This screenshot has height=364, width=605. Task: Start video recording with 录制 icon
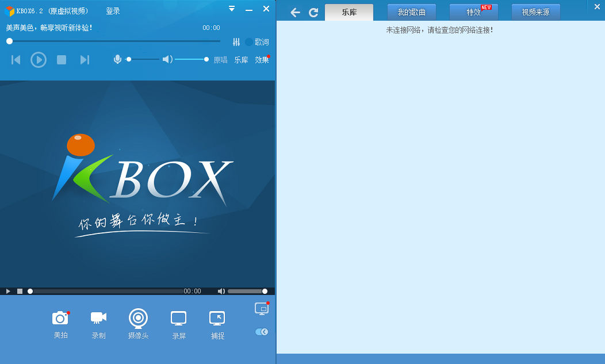pos(98,317)
